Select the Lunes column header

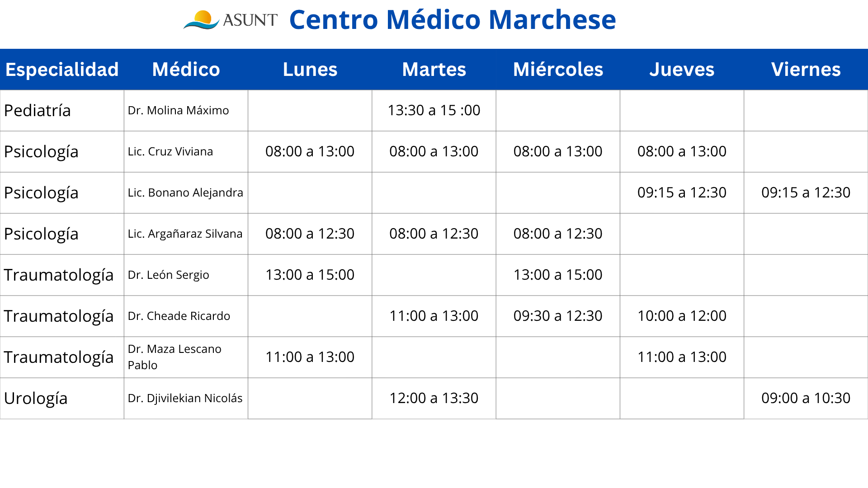coord(310,70)
